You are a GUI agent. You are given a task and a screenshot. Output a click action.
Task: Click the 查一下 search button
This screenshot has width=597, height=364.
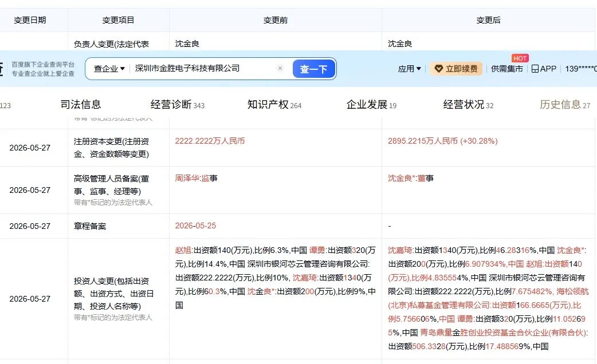click(314, 69)
